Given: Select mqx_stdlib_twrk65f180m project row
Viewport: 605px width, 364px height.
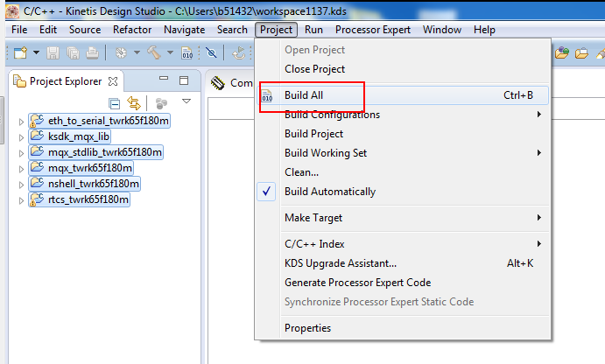Looking at the screenshot, I should pyautogui.click(x=95, y=152).
